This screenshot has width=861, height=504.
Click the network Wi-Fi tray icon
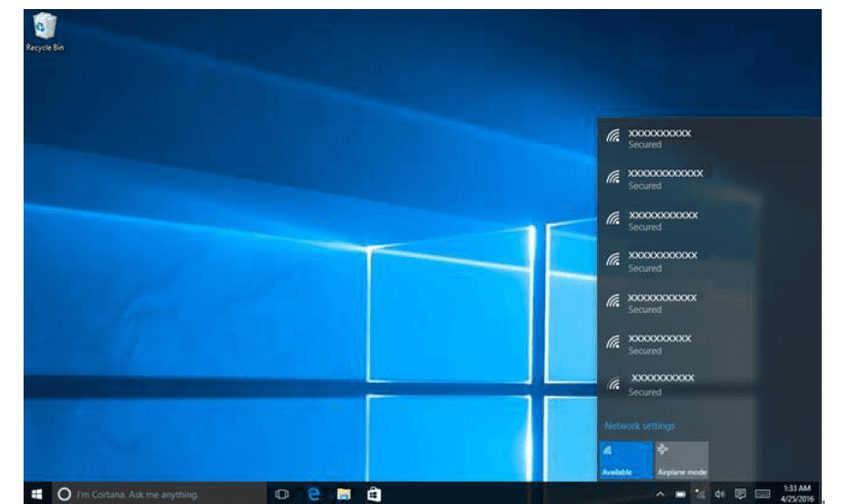point(700,494)
